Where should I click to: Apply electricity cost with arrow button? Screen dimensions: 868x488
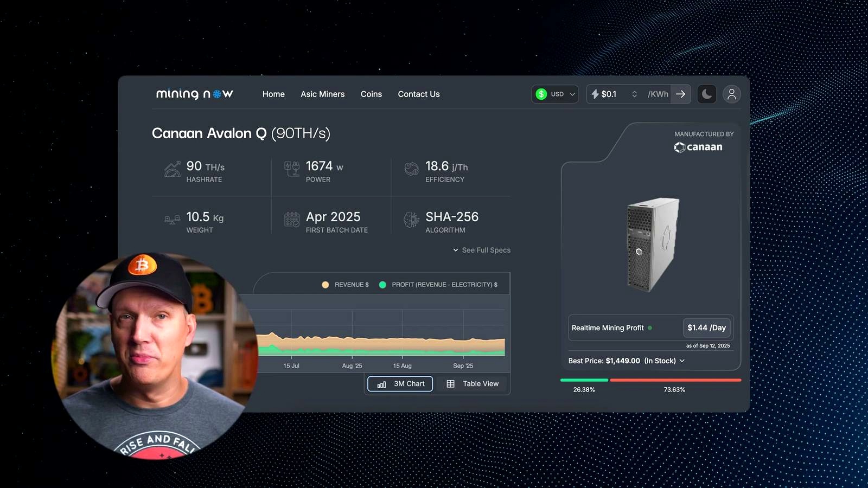pyautogui.click(x=681, y=94)
